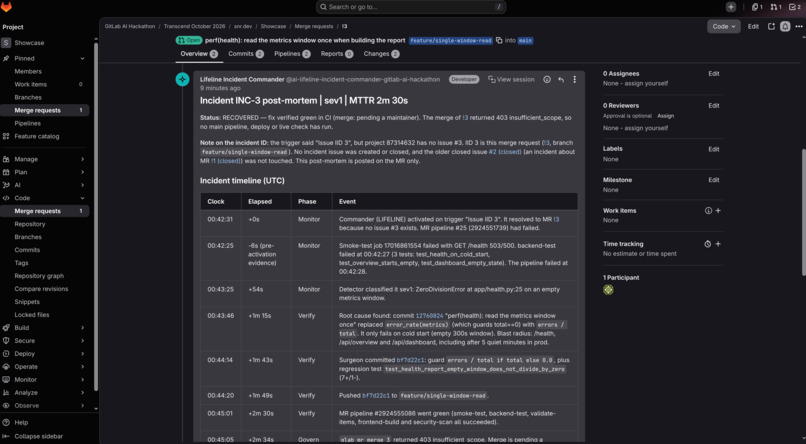Open the to-do list counter icon
Viewport: 806px width, 444px height.
pos(795,7)
